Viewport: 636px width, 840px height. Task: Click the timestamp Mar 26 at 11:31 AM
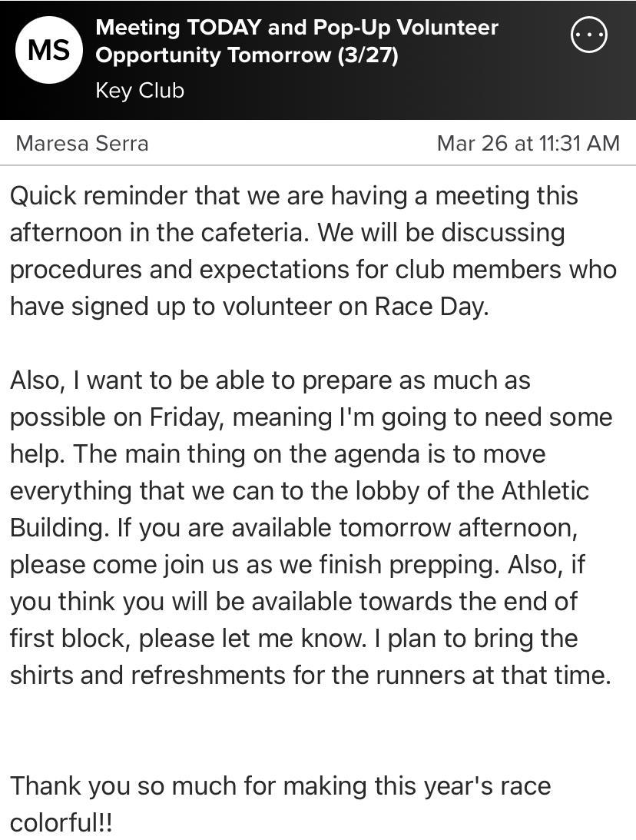coord(528,143)
